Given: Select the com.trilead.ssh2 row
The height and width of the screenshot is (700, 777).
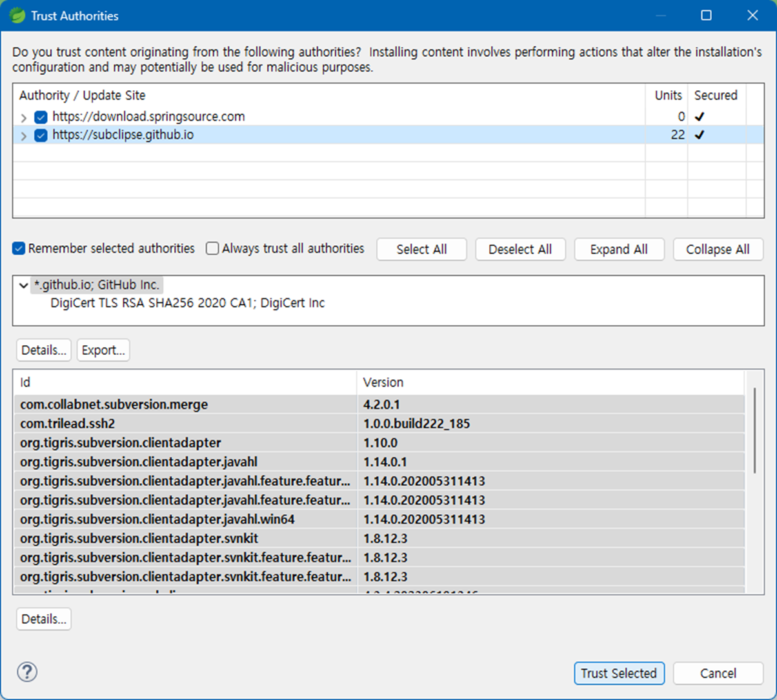Looking at the screenshot, I should point(379,424).
